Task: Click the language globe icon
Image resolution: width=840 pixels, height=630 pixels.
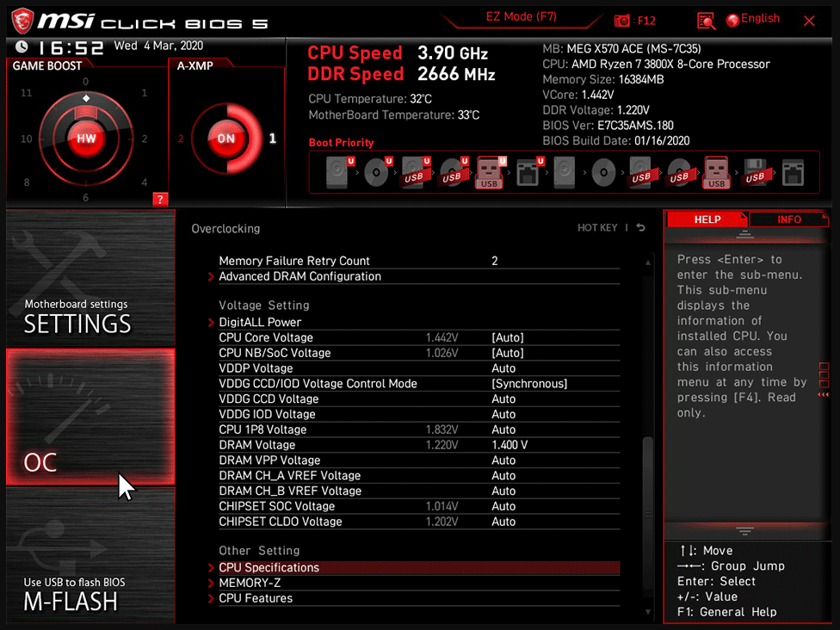Action: pos(732,20)
